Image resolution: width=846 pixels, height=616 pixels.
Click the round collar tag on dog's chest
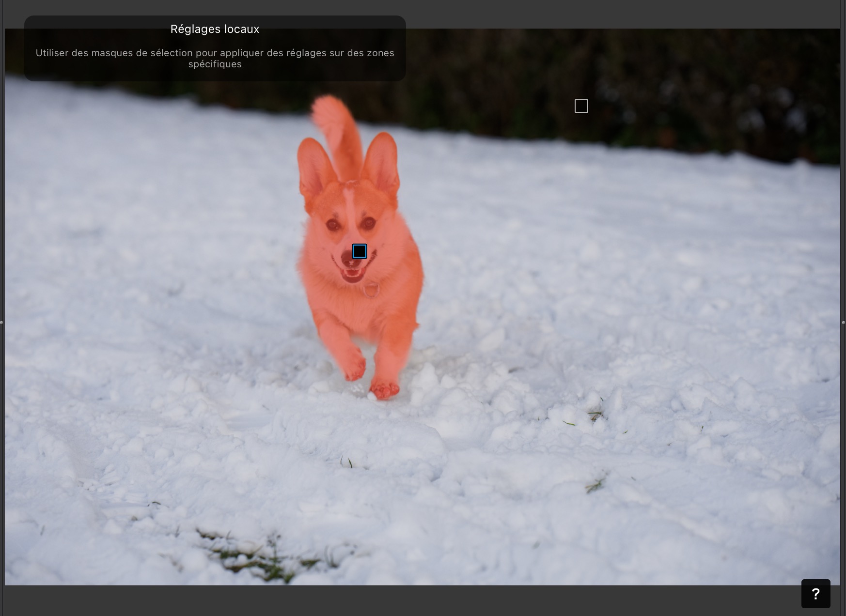click(371, 290)
